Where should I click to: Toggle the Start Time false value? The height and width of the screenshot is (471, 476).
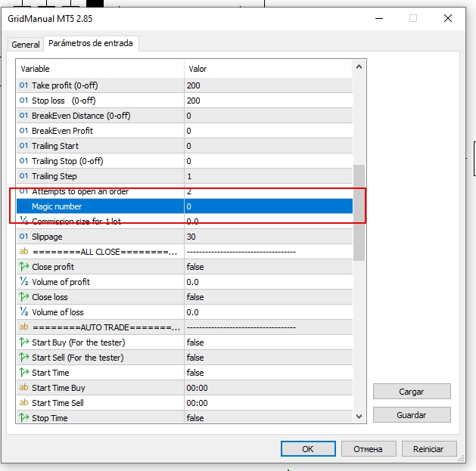pyautogui.click(x=269, y=373)
